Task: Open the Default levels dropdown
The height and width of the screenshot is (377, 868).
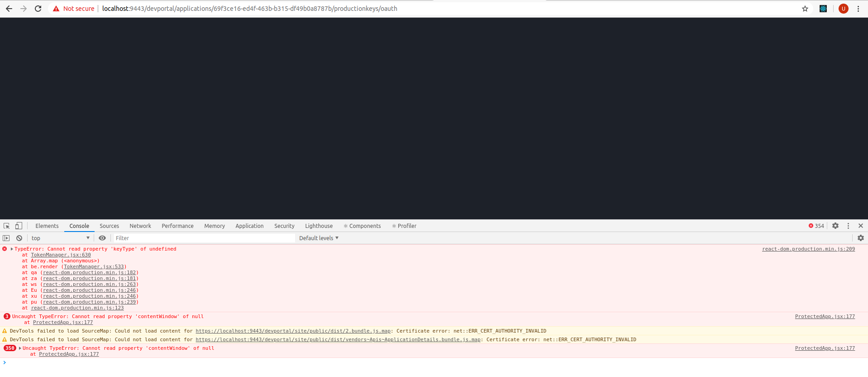Action: (319, 238)
